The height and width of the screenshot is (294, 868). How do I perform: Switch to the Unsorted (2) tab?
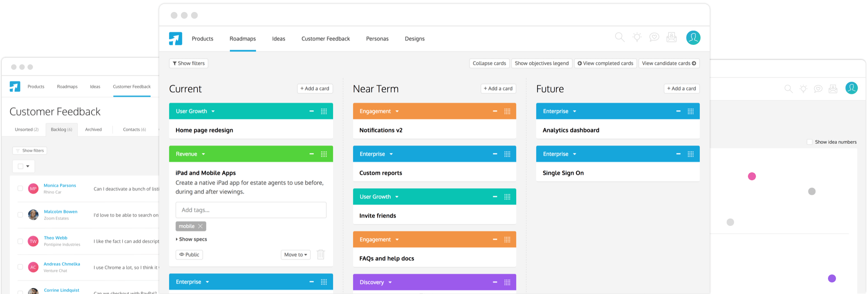tap(27, 130)
